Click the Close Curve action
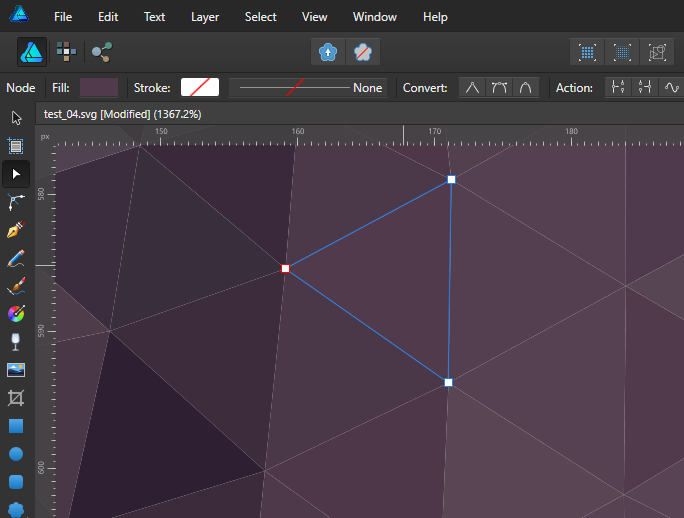The height and width of the screenshot is (518, 684). [x=645, y=87]
